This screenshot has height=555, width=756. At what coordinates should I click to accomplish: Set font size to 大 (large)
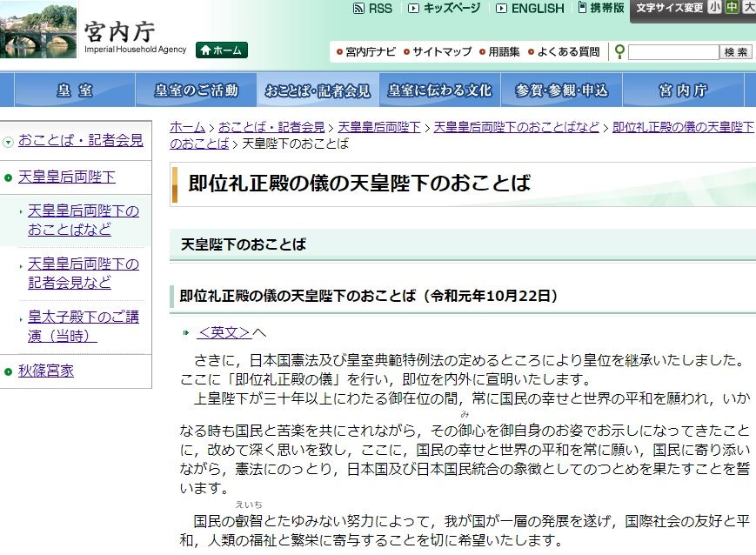[748, 8]
